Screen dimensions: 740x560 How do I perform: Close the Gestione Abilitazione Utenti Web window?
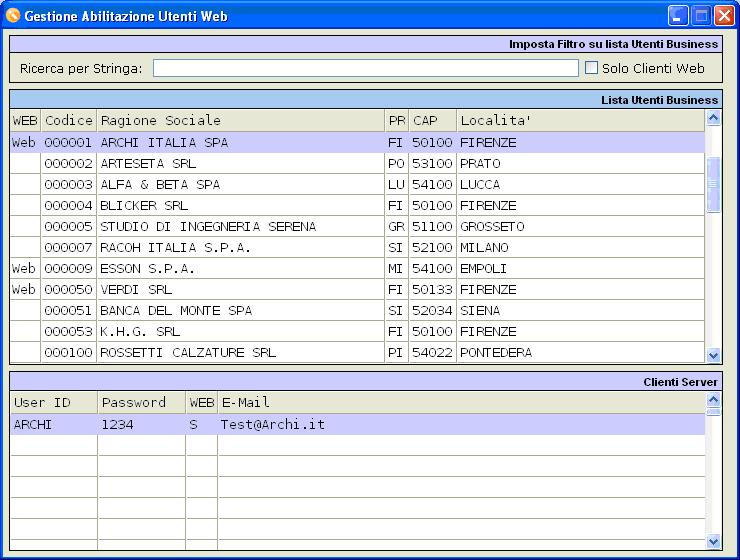click(x=724, y=16)
